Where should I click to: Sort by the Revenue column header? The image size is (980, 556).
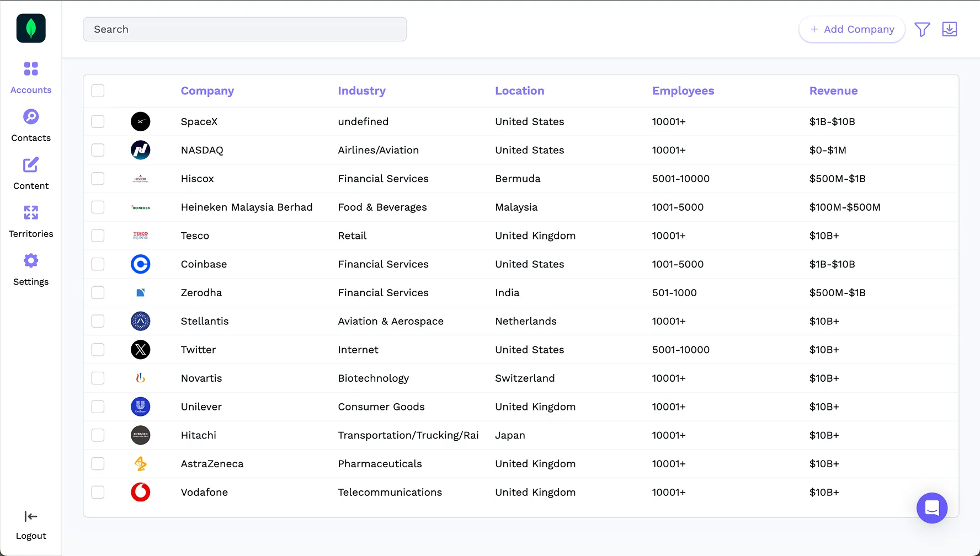click(834, 91)
